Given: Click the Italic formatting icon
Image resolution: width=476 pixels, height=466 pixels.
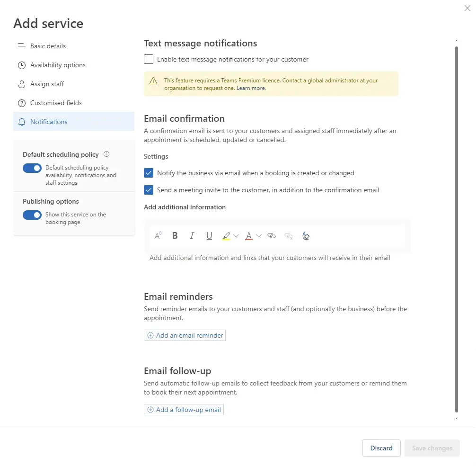Looking at the screenshot, I should tap(192, 236).
